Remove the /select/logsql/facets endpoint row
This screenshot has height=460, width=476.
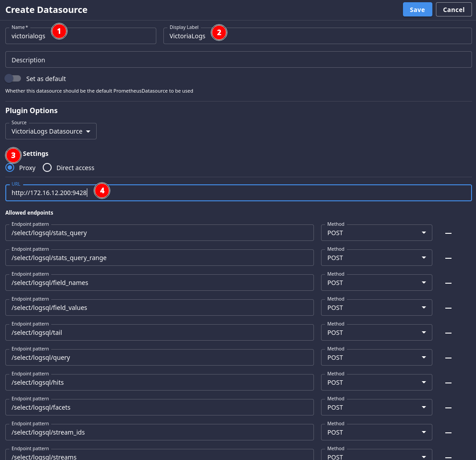pyautogui.click(x=448, y=407)
